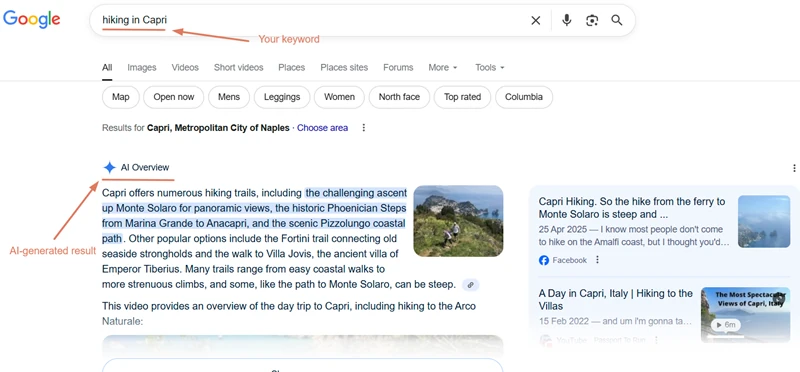Click the magnifying glass search icon
Viewport: 800px width, 372px height.
click(617, 20)
